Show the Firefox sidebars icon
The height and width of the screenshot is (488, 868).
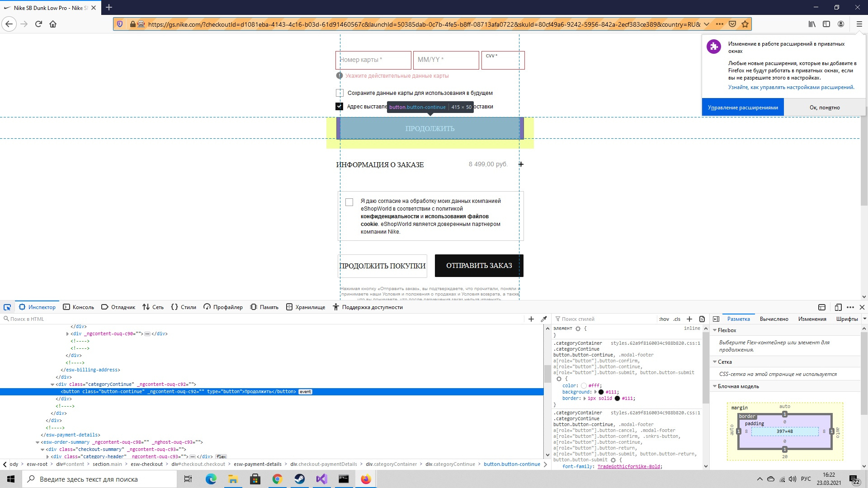coord(826,24)
